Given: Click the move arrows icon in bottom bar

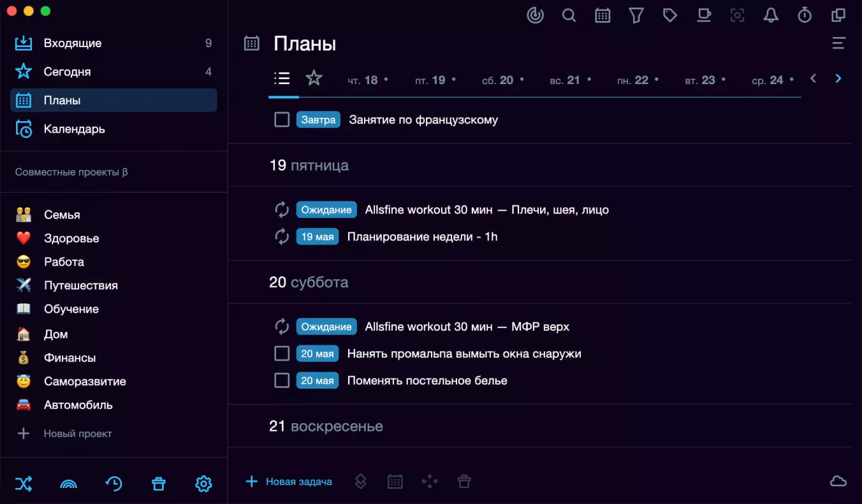Looking at the screenshot, I should tap(430, 482).
